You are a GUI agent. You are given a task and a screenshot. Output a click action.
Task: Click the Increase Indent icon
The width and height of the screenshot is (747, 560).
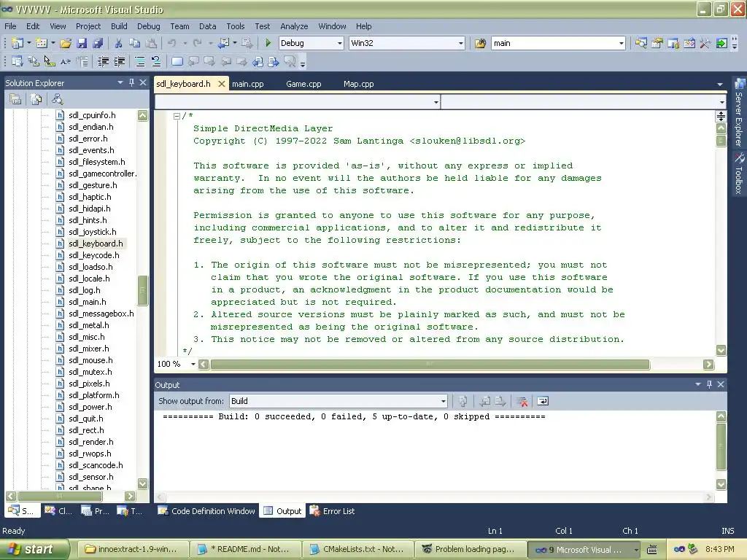click(x=119, y=61)
